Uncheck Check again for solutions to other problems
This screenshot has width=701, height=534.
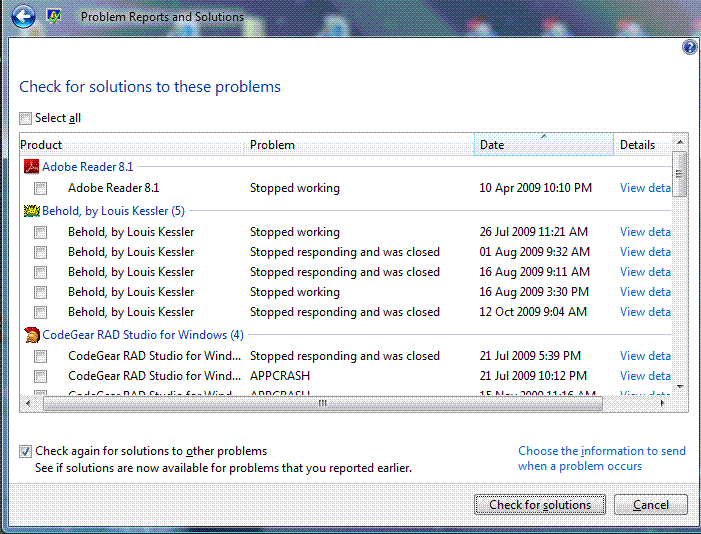click(25, 451)
